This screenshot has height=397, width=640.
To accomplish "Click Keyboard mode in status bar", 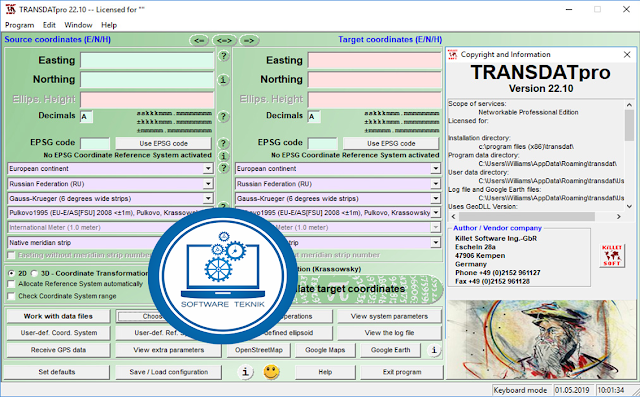I will point(520,390).
